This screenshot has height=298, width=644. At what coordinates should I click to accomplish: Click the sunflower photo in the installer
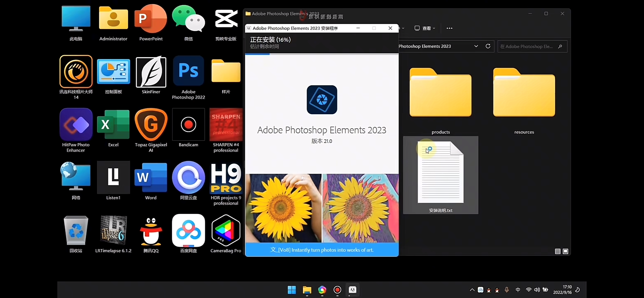pyautogui.click(x=283, y=208)
